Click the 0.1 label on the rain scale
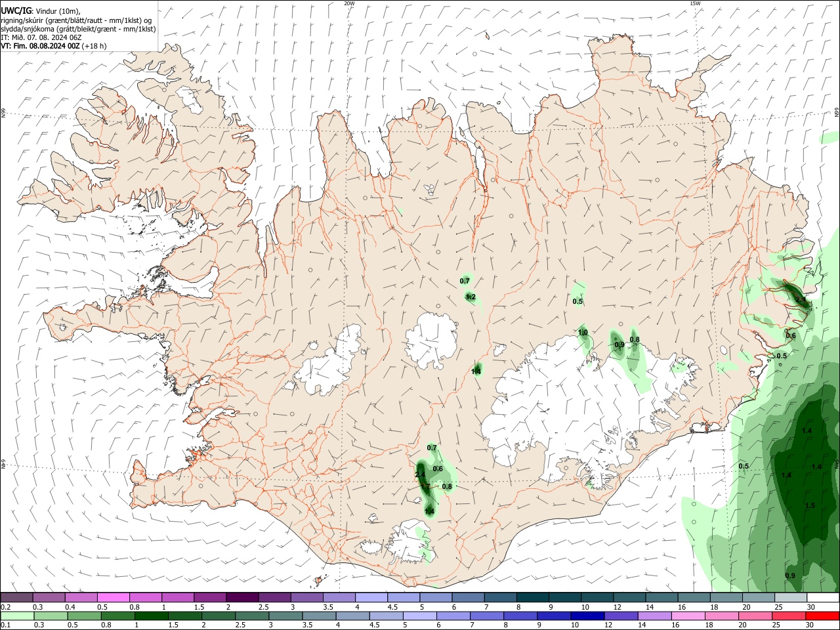This screenshot has height=630, width=840. click(x=5, y=625)
